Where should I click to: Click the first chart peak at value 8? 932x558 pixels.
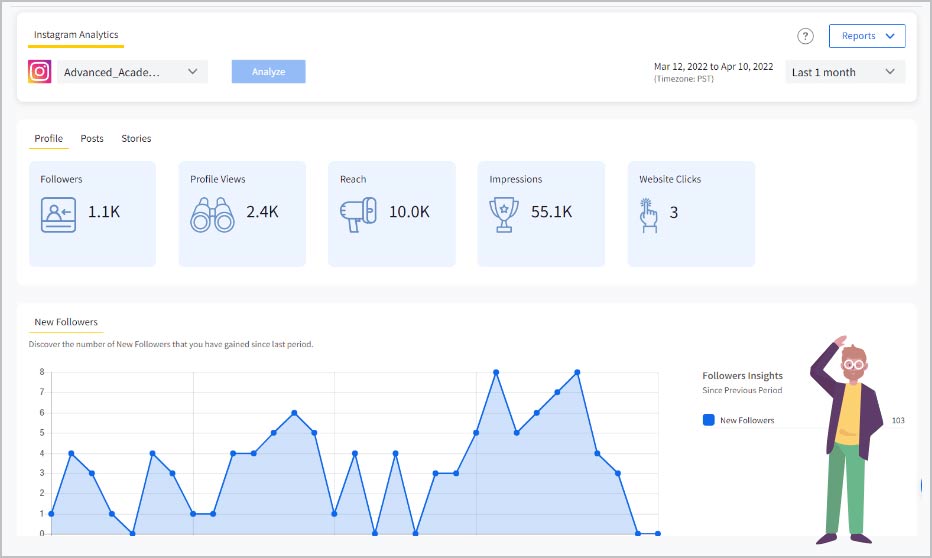pyautogui.click(x=496, y=372)
